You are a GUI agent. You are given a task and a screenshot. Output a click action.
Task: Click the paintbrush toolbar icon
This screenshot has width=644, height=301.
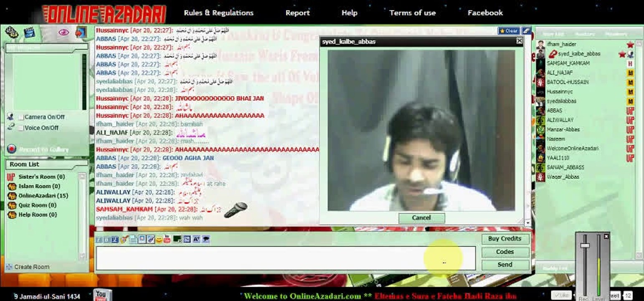point(124,240)
